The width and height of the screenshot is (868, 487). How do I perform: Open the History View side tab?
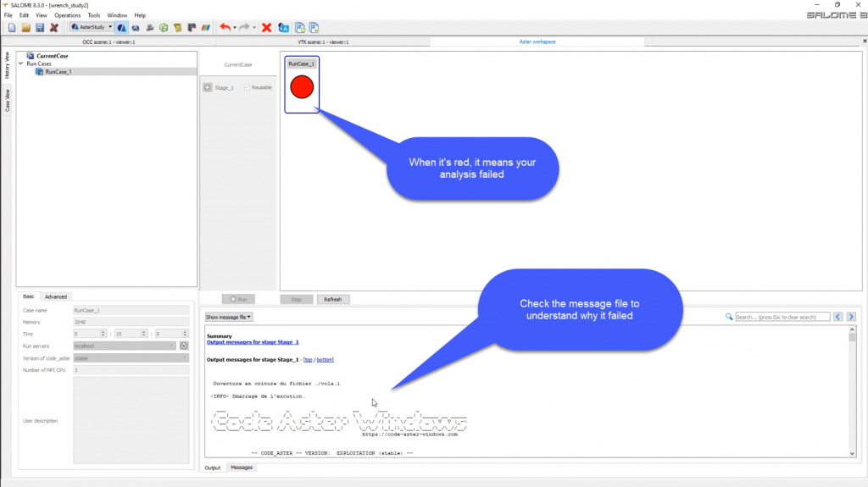7,65
